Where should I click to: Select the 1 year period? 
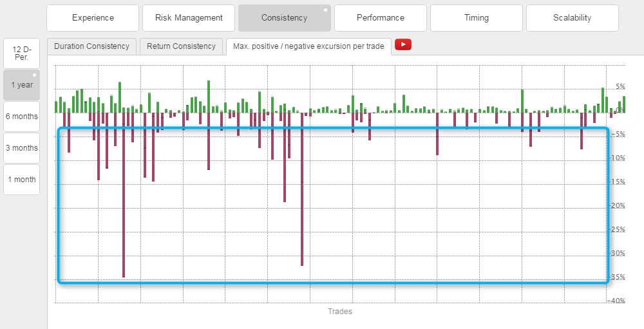(21, 85)
